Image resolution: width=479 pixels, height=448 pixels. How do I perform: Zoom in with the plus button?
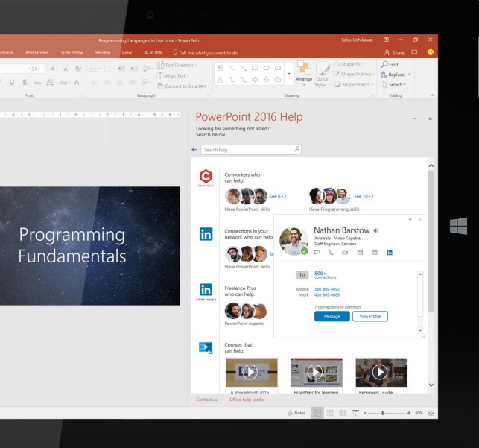(x=409, y=413)
